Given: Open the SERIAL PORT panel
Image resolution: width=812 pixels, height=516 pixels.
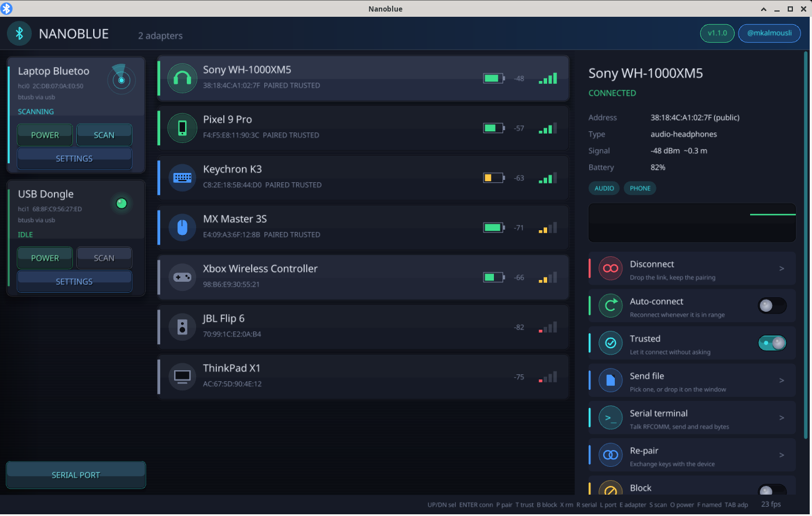Looking at the screenshot, I should coord(76,475).
